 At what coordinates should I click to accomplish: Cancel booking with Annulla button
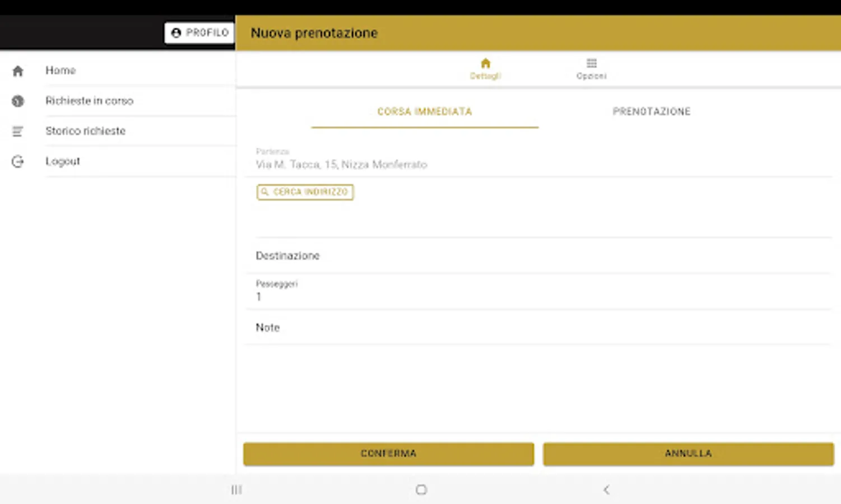coord(689,454)
